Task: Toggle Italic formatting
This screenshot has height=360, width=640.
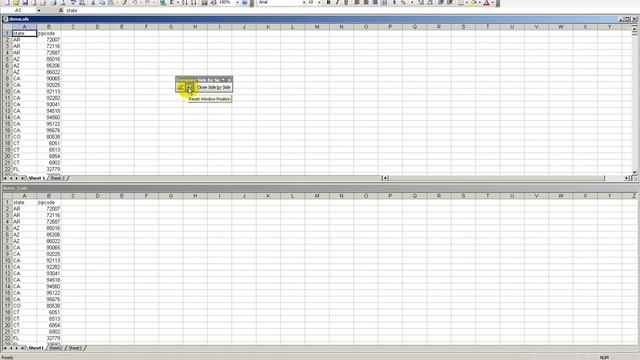Action: click(337, 2)
